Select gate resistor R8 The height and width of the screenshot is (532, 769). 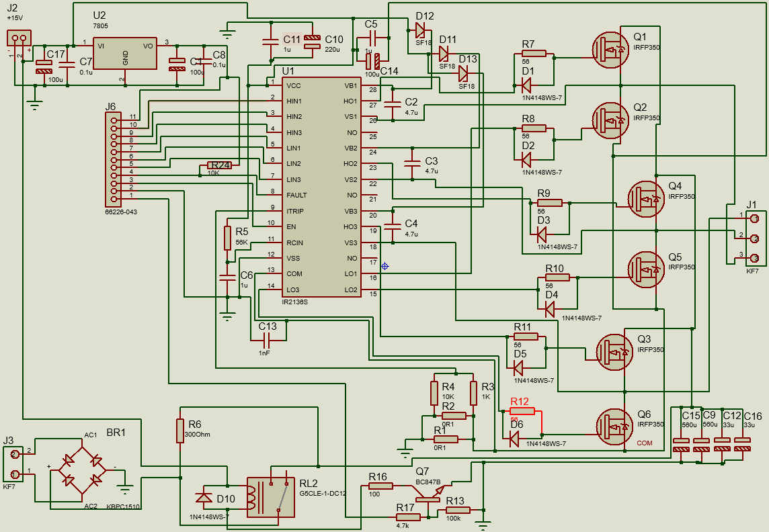point(534,128)
